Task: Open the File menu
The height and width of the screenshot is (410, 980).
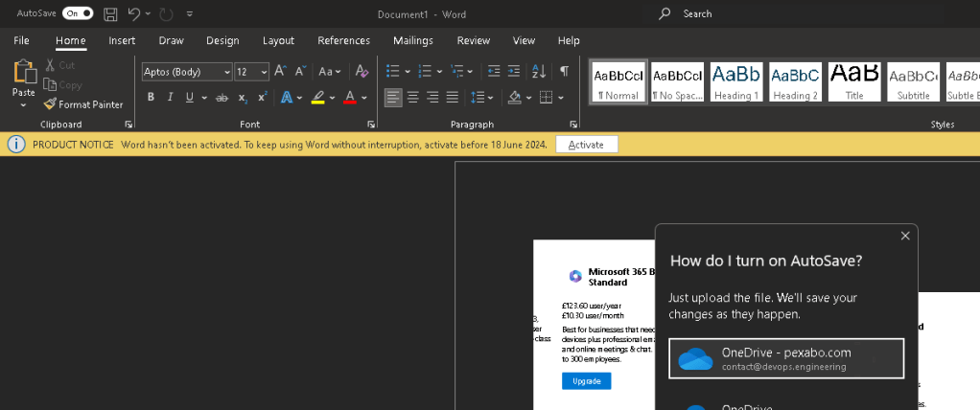Action: (21, 40)
